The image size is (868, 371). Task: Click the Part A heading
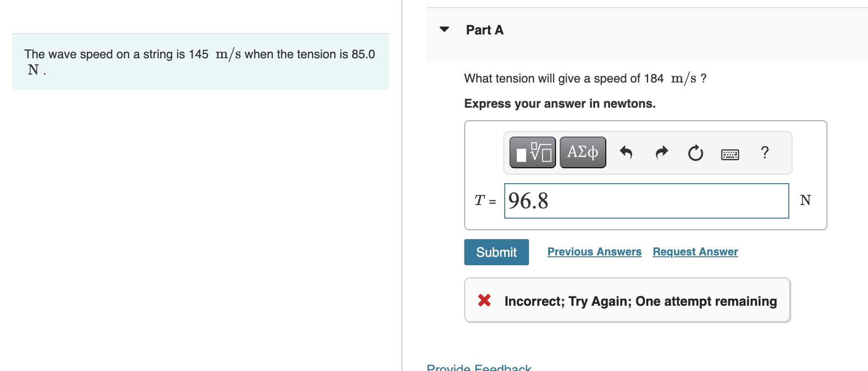pyautogui.click(x=484, y=29)
